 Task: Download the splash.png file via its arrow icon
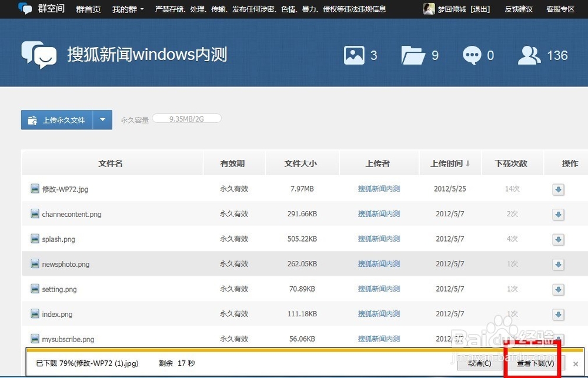click(557, 239)
